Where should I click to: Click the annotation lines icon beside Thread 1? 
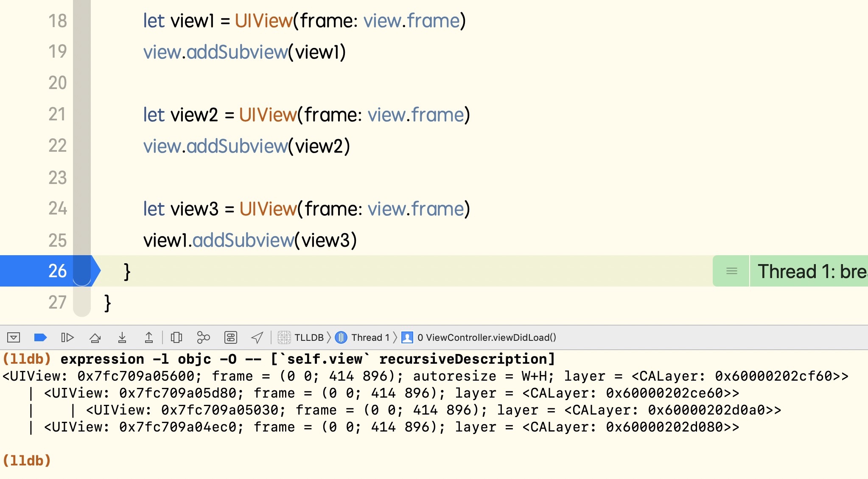tap(731, 271)
